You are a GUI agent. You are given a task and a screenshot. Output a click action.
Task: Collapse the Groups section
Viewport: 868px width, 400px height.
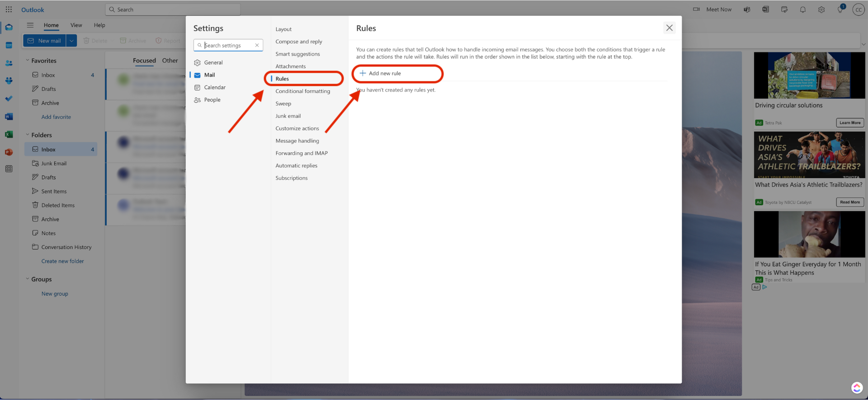point(27,279)
